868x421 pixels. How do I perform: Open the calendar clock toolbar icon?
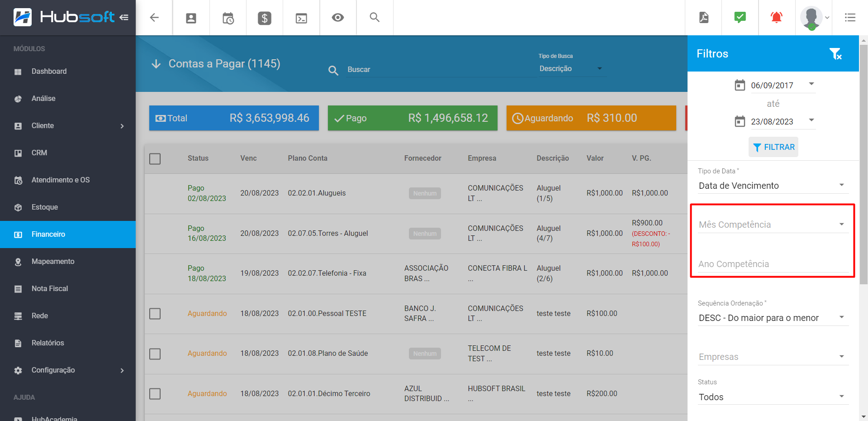(x=228, y=18)
